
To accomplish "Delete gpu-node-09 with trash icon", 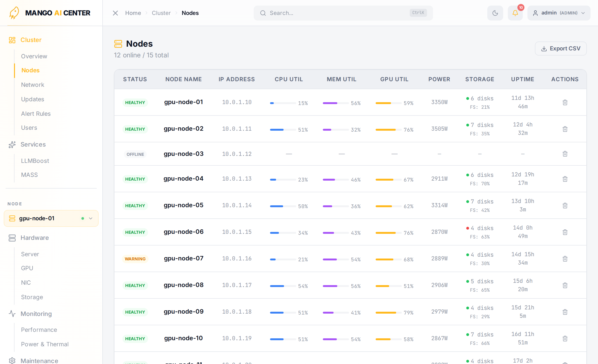I will pyautogui.click(x=565, y=312).
